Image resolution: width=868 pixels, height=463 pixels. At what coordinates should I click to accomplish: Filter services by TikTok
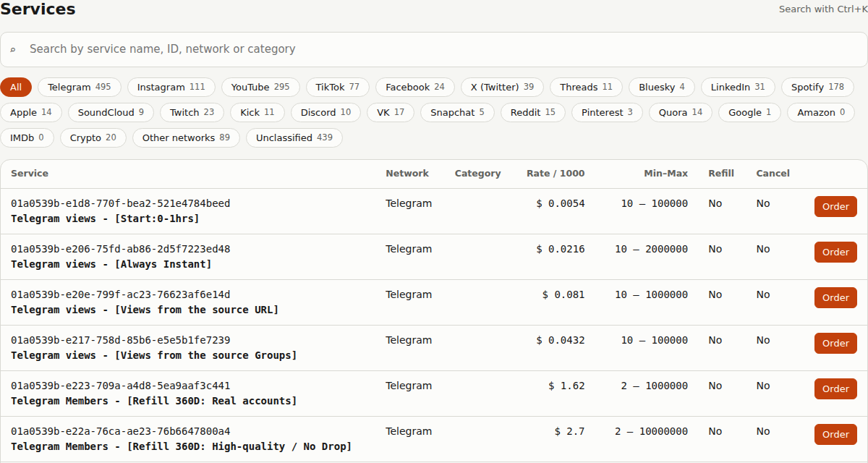point(338,88)
